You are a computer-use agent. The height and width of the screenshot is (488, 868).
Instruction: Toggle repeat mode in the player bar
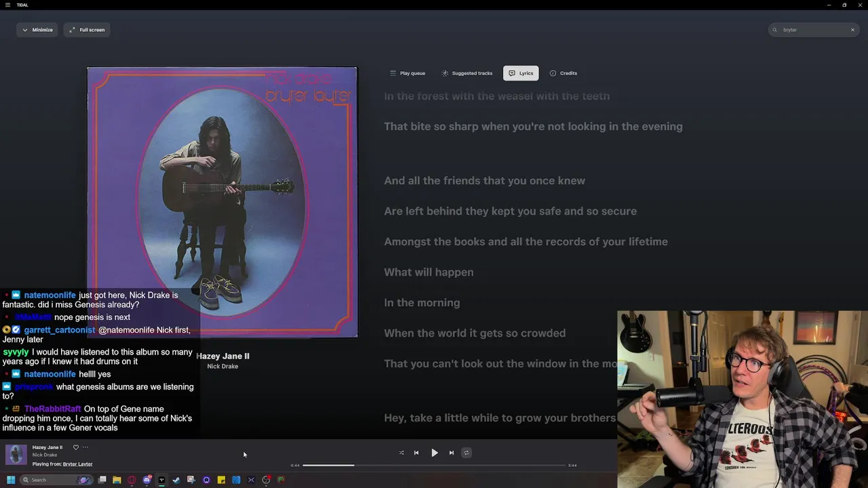[467, 453]
